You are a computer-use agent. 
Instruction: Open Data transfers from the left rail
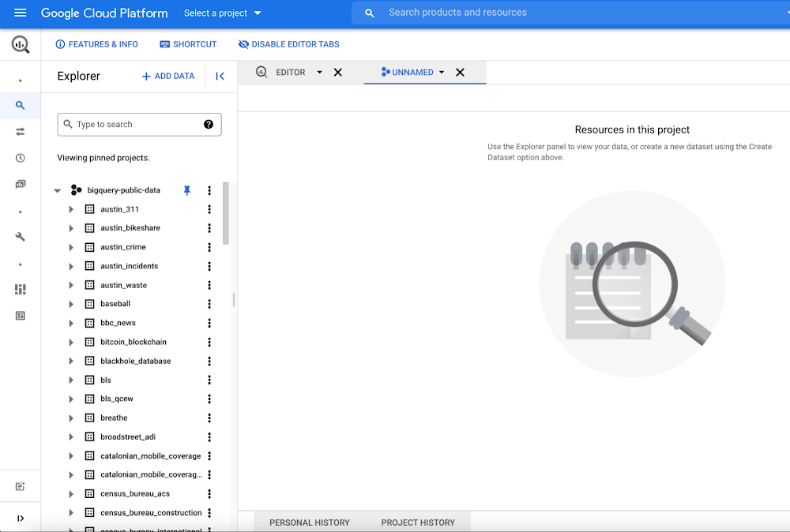(21, 131)
